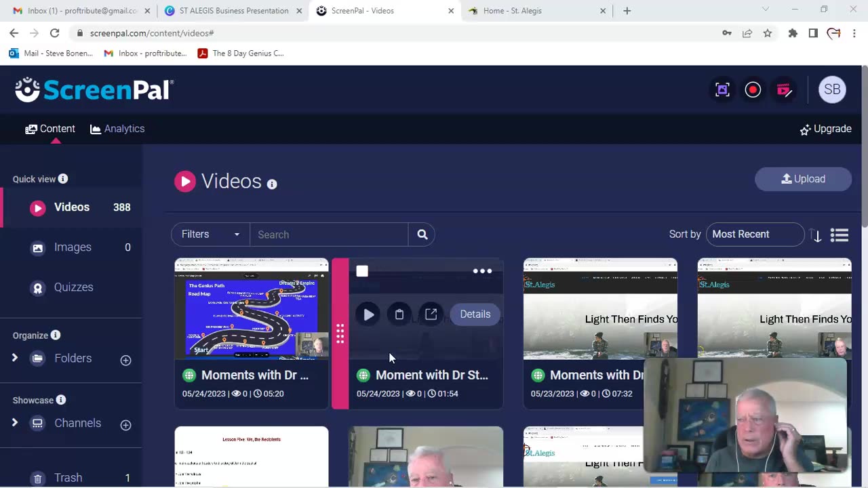The height and width of the screenshot is (488, 868).
Task: Click the browser address bar
Action: click(393, 33)
